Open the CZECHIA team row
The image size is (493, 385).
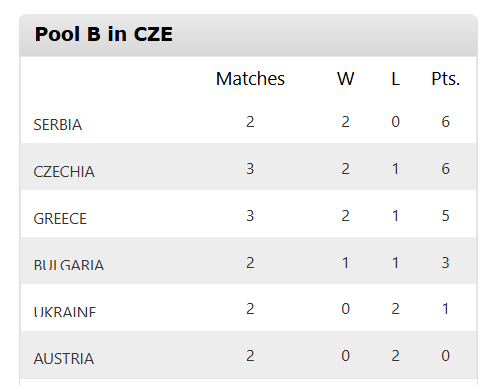coord(248,167)
